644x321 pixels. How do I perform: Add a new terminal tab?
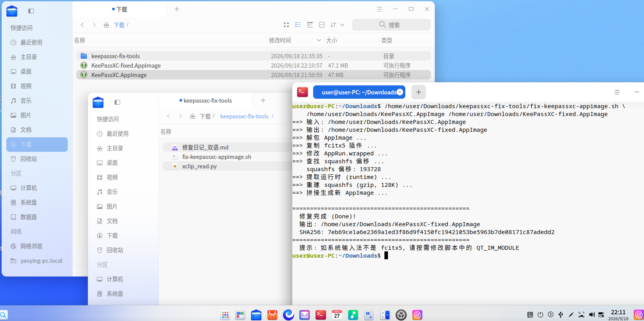pos(419,92)
